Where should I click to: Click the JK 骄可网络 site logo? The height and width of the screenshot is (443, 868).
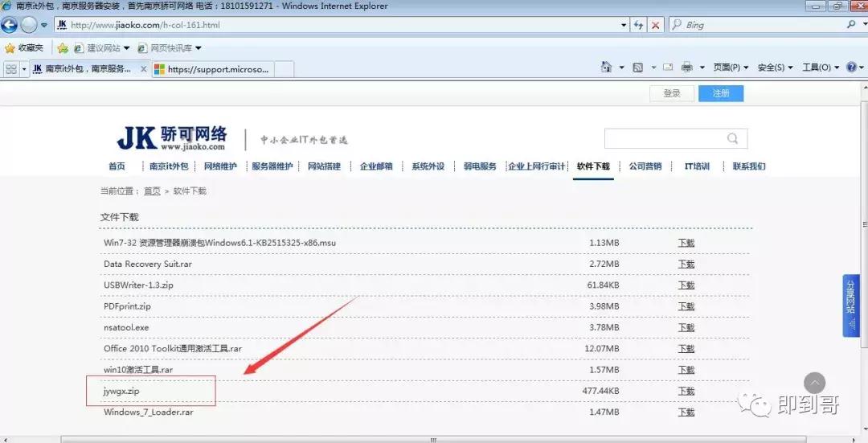172,137
